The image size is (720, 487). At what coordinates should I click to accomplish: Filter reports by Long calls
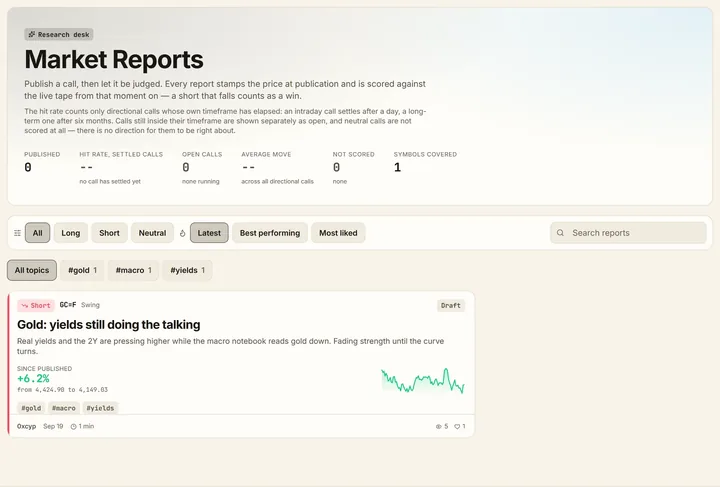click(x=71, y=233)
